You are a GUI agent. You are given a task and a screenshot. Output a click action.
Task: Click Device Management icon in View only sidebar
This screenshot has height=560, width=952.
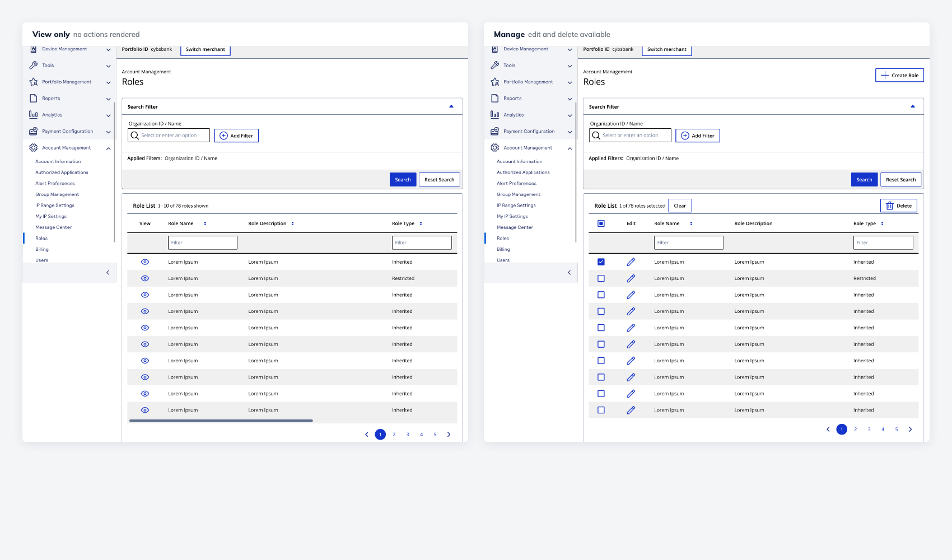coord(33,49)
